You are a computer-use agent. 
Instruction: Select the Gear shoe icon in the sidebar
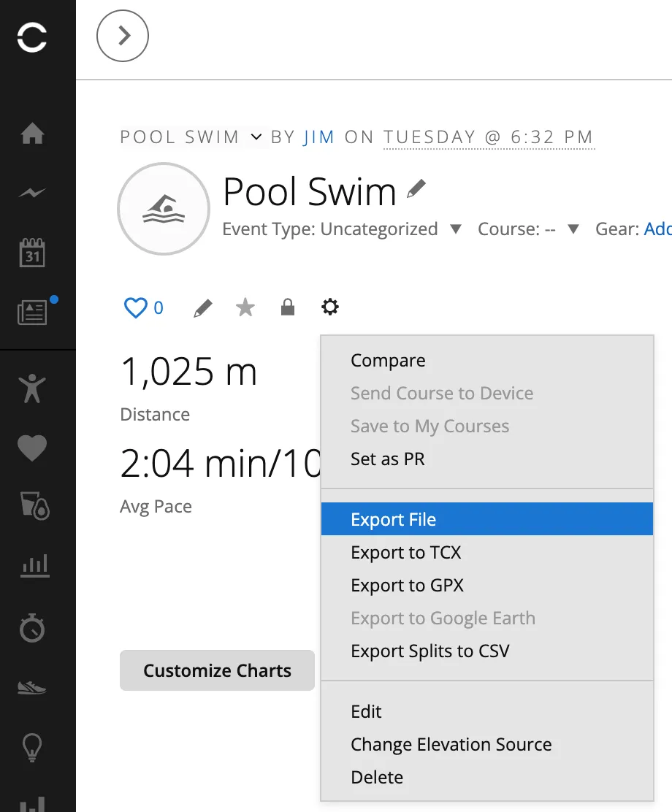click(32, 686)
